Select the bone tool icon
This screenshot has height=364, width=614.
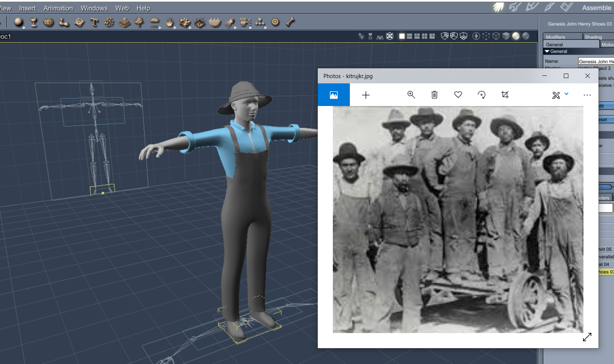290,22
